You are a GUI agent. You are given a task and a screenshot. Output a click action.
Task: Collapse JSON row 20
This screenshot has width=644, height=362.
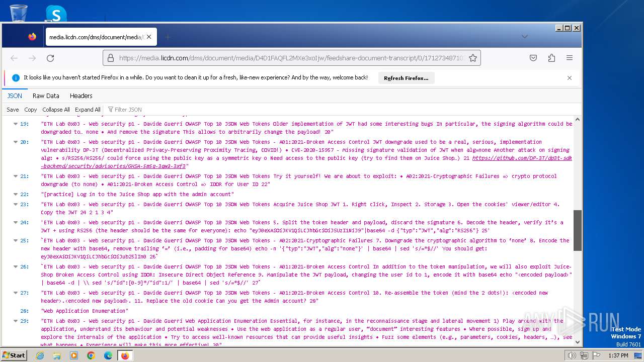coord(16,142)
